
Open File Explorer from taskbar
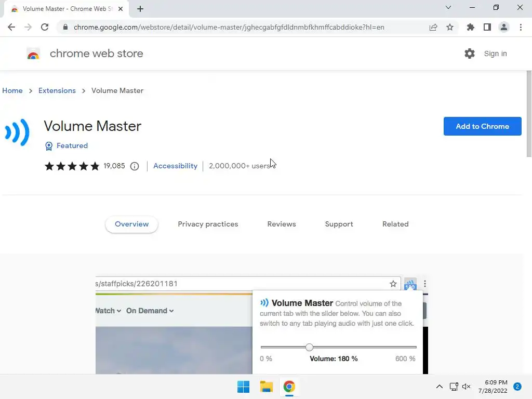coord(267,387)
